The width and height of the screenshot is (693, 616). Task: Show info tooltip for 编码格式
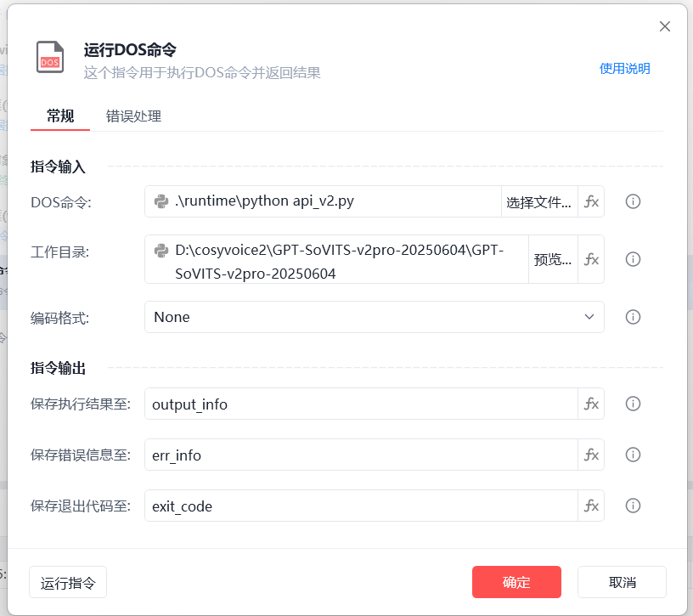point(633,317)
